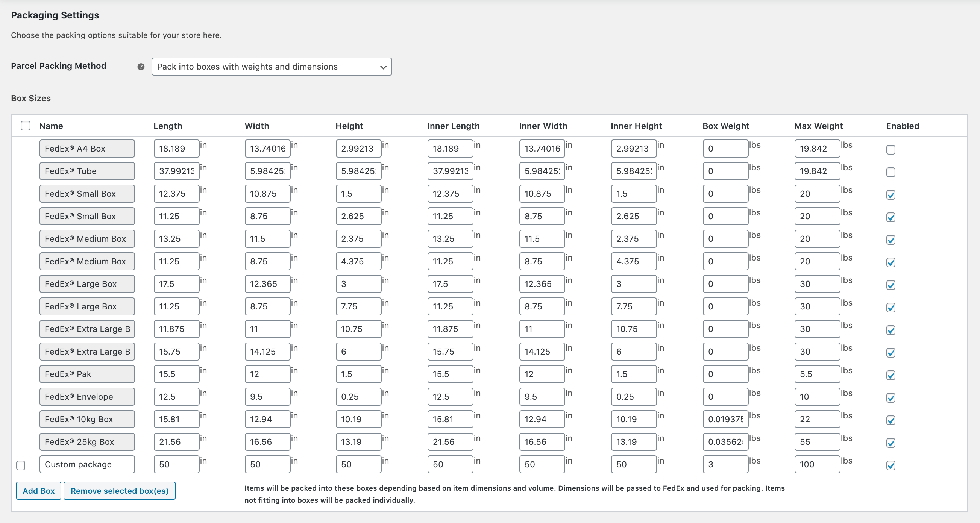Click FedEx Envelope Height field
The height and width of the screenshot is (523, 980).
coord(358,397)
